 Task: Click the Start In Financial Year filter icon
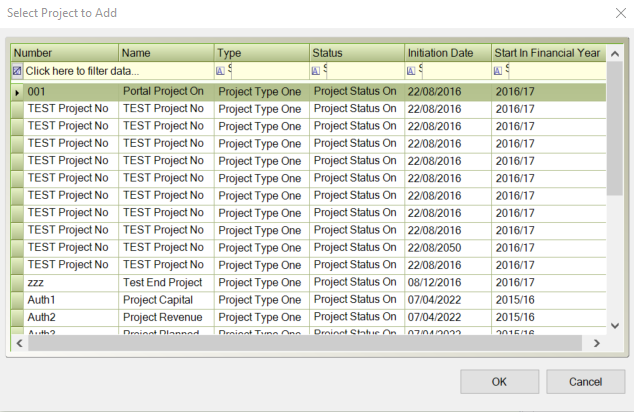(x=499, y=71)
